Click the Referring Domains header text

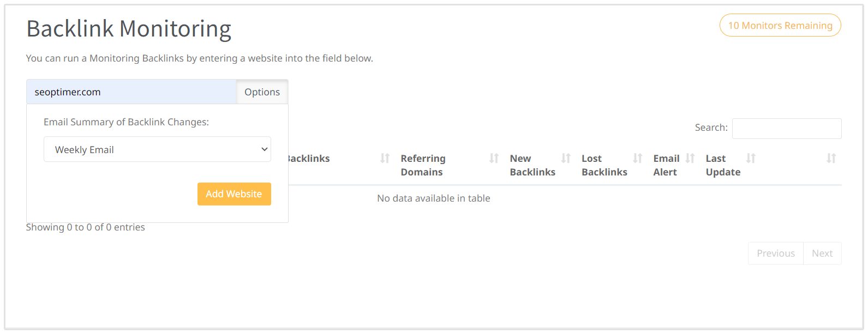(x=423, y=165)
